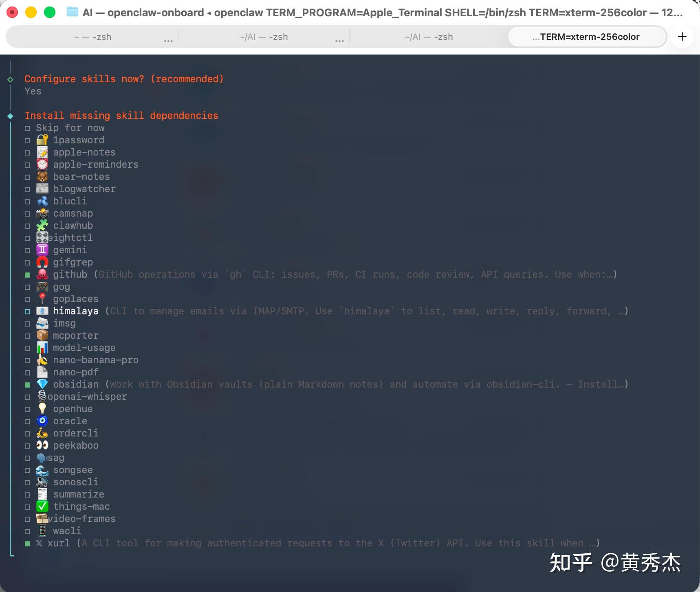Select the nano-pdf skill row
Image resolution: width=700 pixels, height=592 pixels.
tap(62, 372)
